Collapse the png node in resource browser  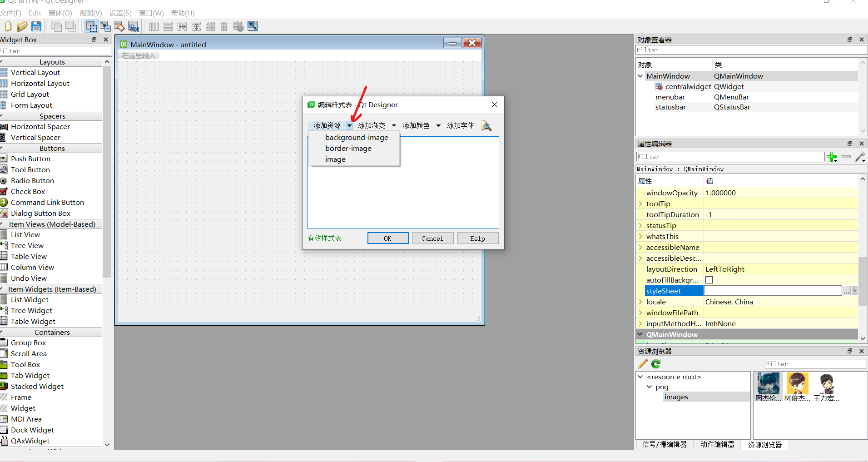pos(649,387)
